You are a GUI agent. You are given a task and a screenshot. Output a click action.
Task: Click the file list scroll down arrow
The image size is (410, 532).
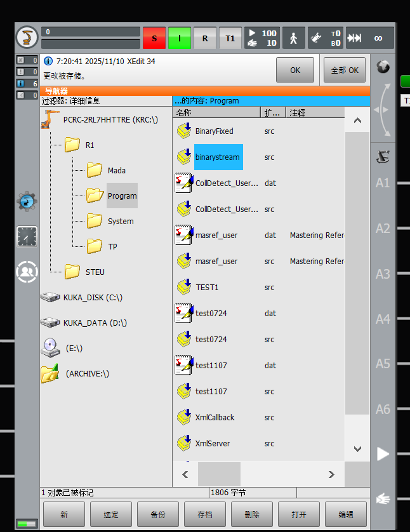(x=357, y=449)
